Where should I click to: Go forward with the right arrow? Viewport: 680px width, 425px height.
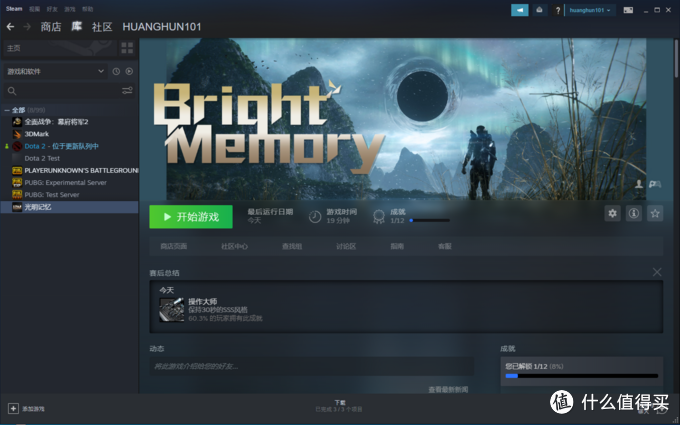click(x=27, y=27)
